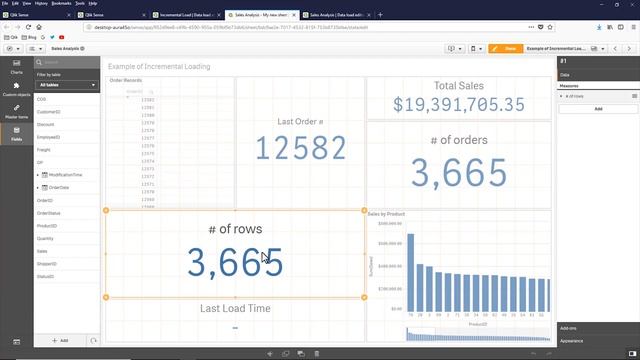The image size is (640, 360).
Task: Open the Appearance section
Action: pyautogui.click(x=598, y=341)
